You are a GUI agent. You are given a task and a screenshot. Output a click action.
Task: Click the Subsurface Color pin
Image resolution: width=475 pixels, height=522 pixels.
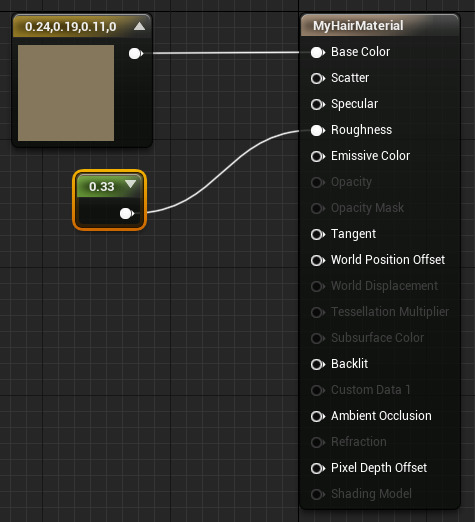point(318,338)
